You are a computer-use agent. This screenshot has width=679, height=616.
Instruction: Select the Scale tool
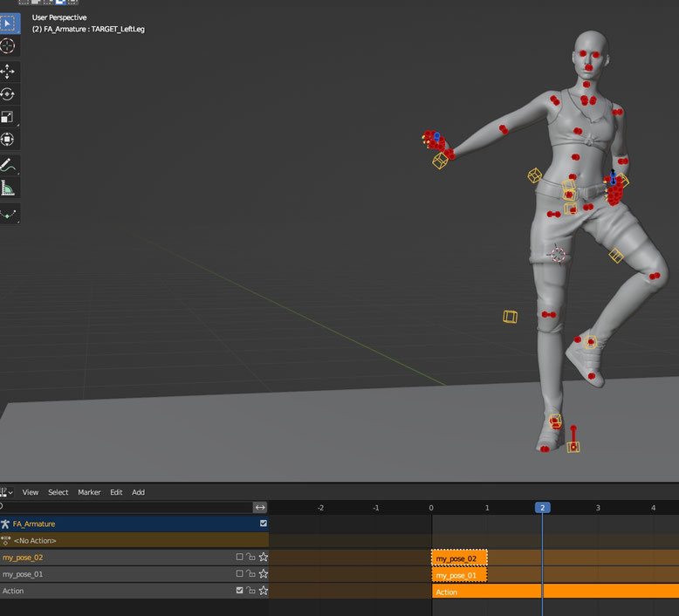pyautogui.click(x=8, y=117)
